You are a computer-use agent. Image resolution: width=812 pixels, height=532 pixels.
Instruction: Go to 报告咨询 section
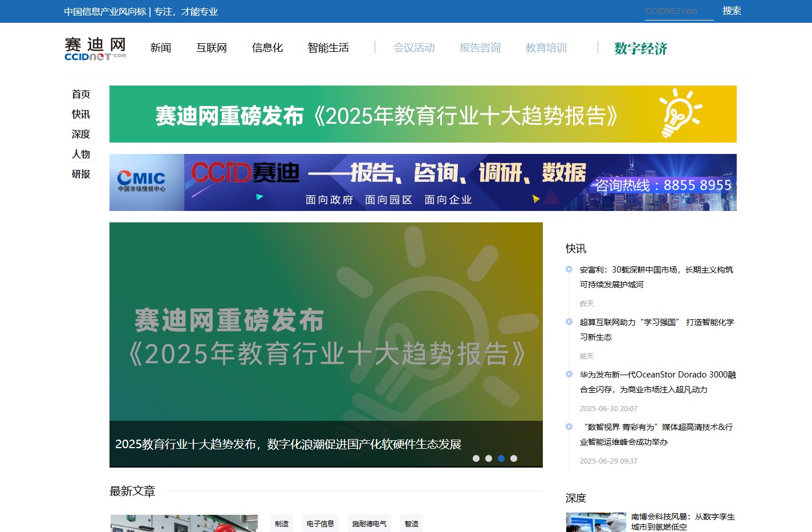point(480,48)
